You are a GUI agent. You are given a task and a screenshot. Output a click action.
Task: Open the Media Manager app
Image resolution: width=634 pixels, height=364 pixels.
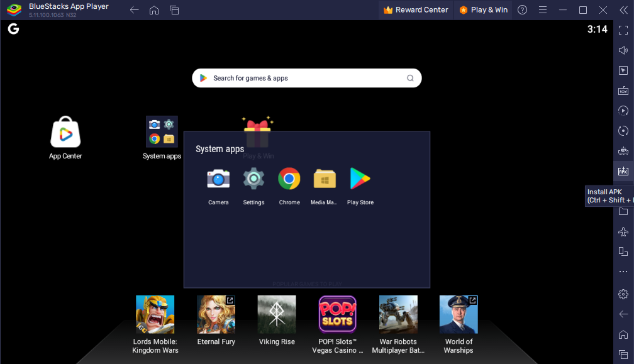pos(325,179)
